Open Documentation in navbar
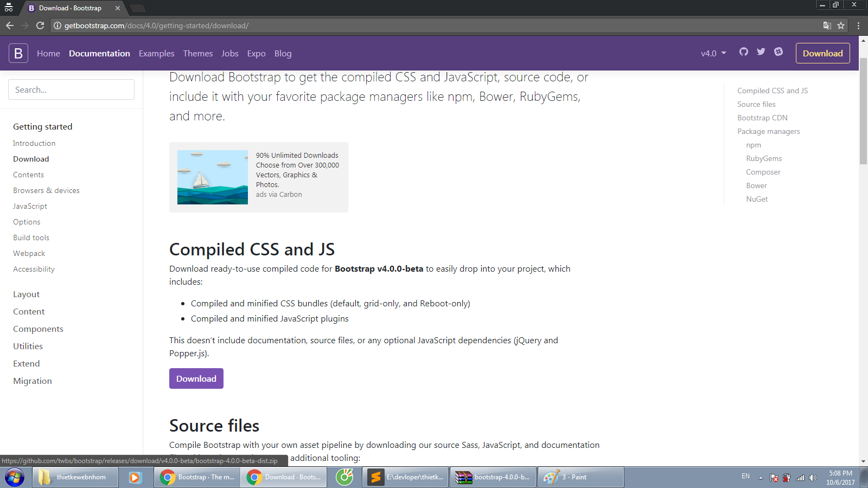This screenshot has width=868, height=488. point(99,53)
